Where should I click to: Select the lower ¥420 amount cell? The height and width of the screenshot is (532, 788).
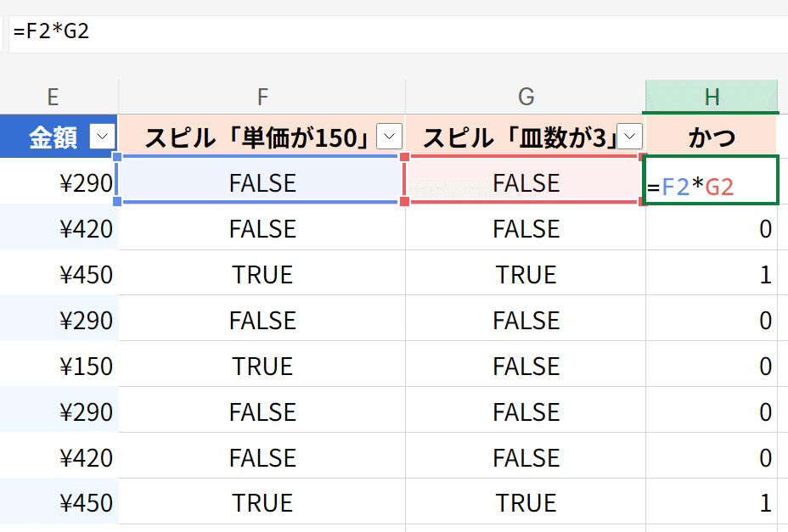click(x=59, y=456)
